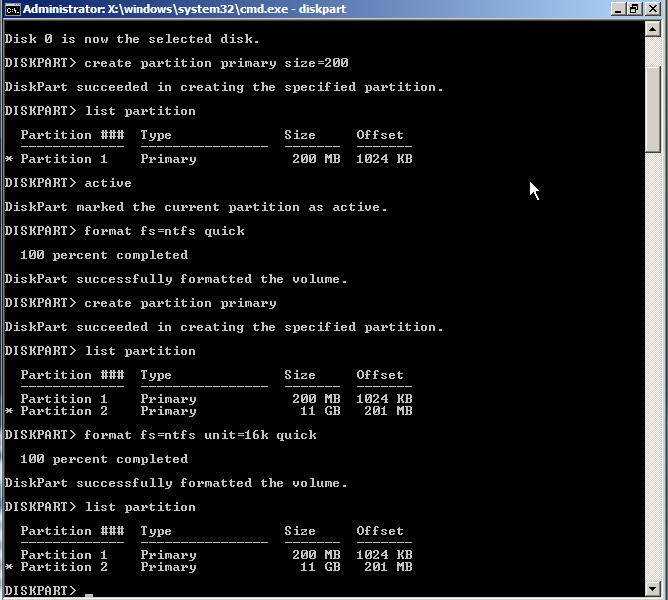668x600 pixels.
Task: Click 'create partition primary size=200' command
Action: [216, 63]
